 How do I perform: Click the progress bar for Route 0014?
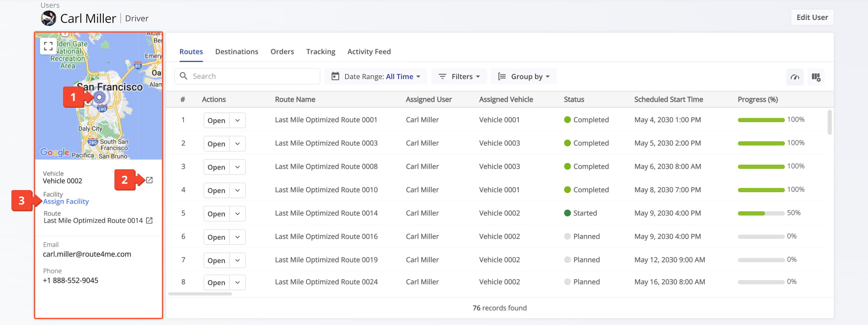(761, 213)
